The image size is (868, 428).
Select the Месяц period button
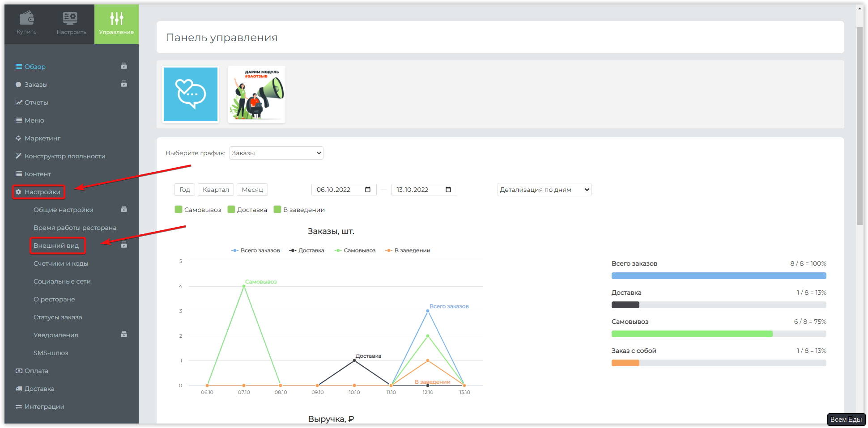pyautogui.click(x=252, y=190)
